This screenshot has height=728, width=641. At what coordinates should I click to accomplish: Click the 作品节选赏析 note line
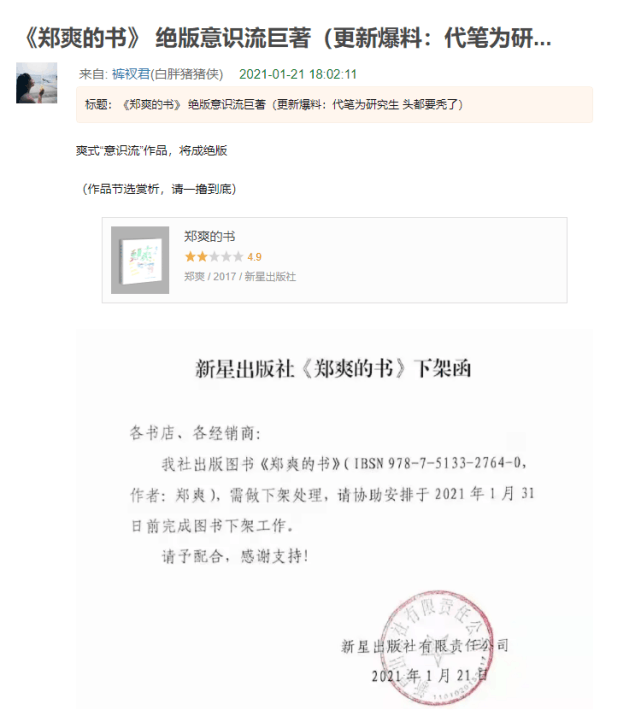coord(159,189)
